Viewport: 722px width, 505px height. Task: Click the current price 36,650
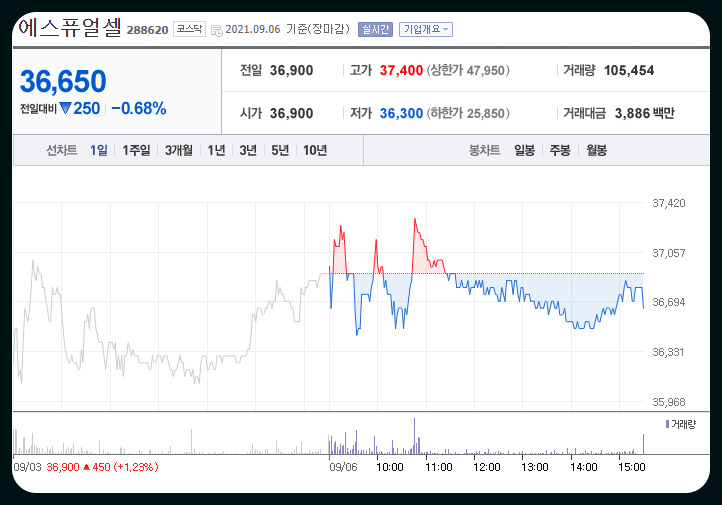[63, 81]
